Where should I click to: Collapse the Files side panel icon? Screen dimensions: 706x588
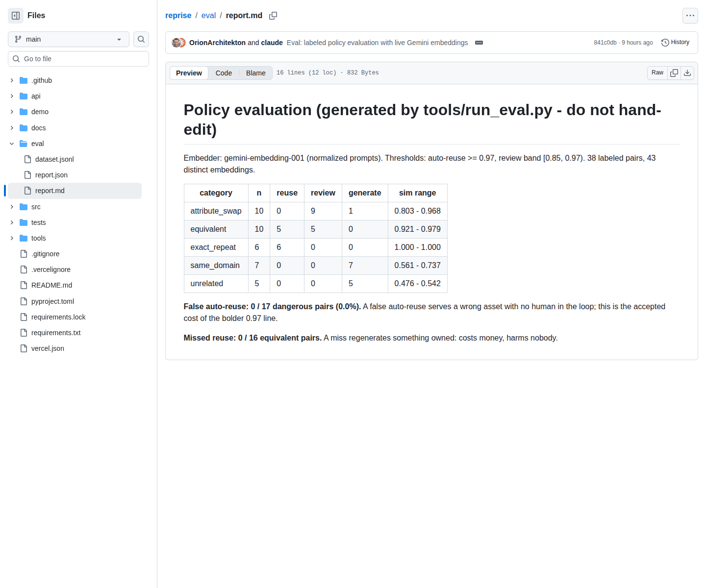[x=16, y=16]
